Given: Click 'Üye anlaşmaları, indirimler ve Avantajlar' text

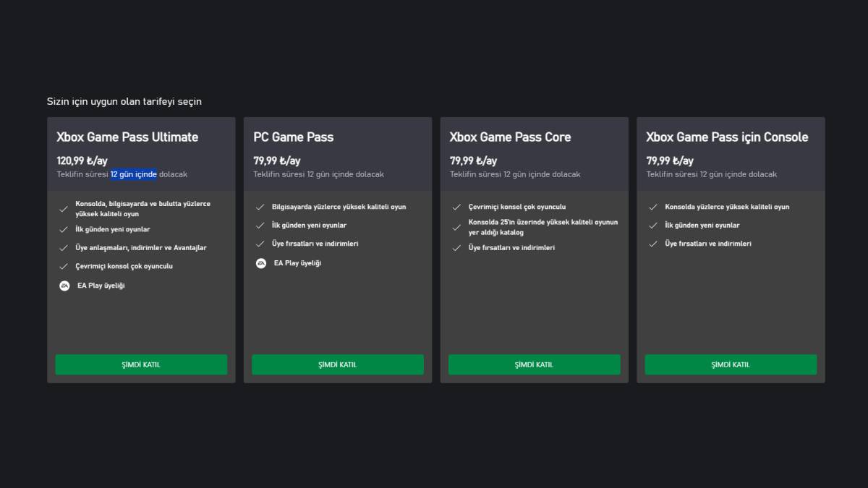Looking at the screenshot, I should click(x=141, y=247).
